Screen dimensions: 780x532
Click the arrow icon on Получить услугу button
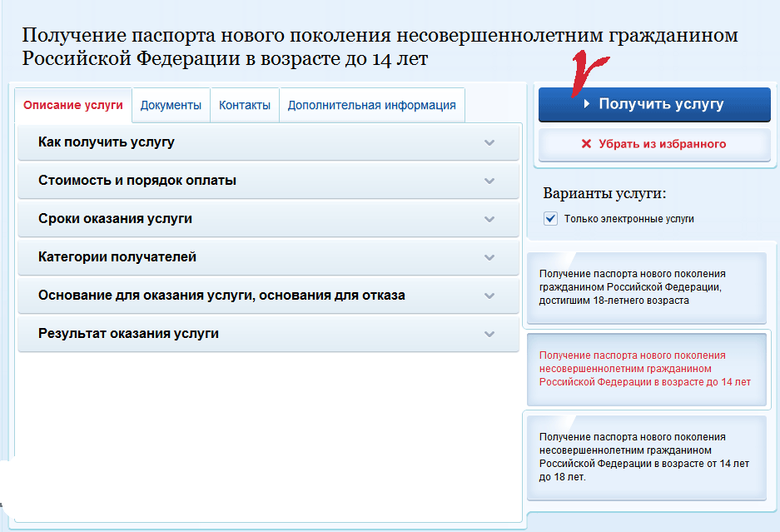tap(587, 105)
